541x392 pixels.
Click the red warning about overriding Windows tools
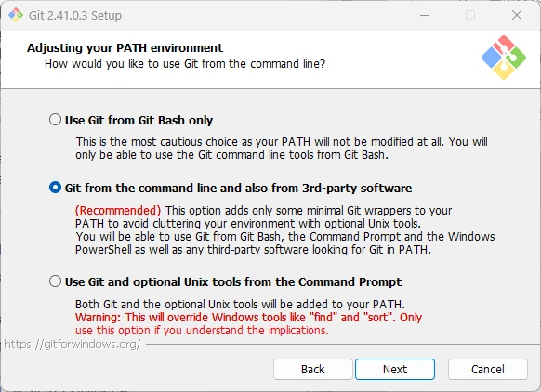point(248,324)
